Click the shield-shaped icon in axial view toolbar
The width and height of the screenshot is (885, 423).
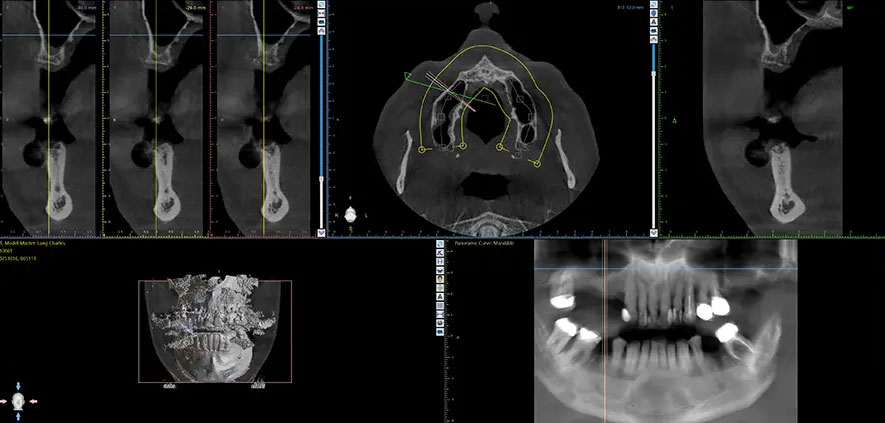654,13
